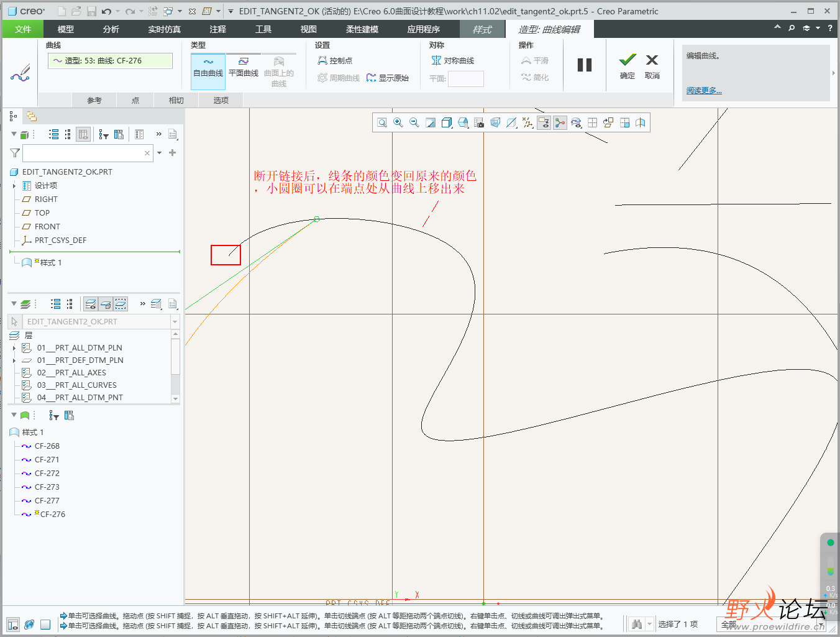Click the find binoculars icon in status bar
840x637 pixels.
pyautogui.click(x=636, y=624)
